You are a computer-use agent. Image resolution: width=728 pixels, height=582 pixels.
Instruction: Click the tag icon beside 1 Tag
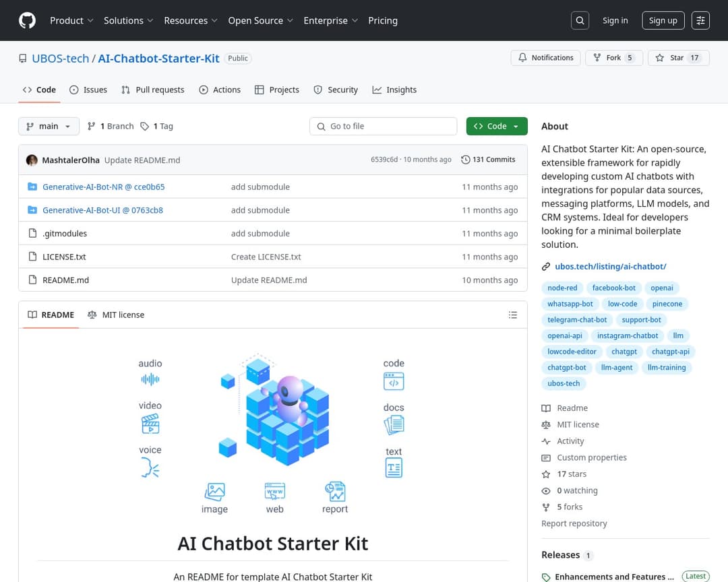(145, 126)
